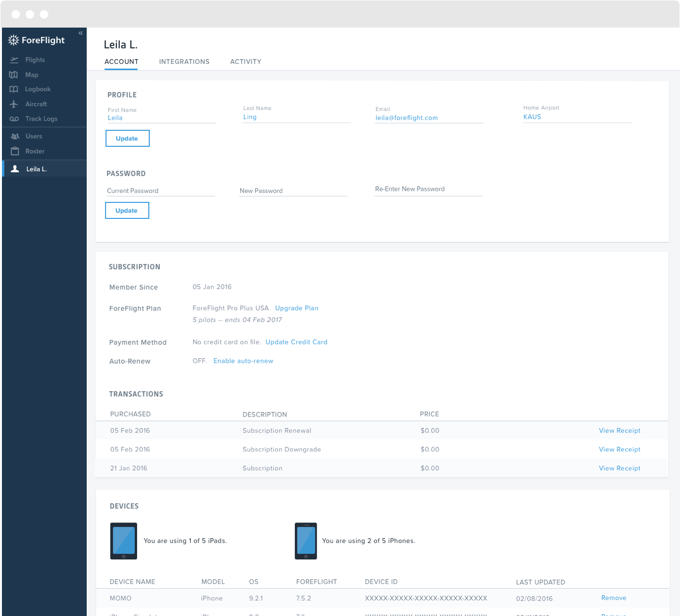
Task: Click Update button under Profile
Action: [127, 139]
